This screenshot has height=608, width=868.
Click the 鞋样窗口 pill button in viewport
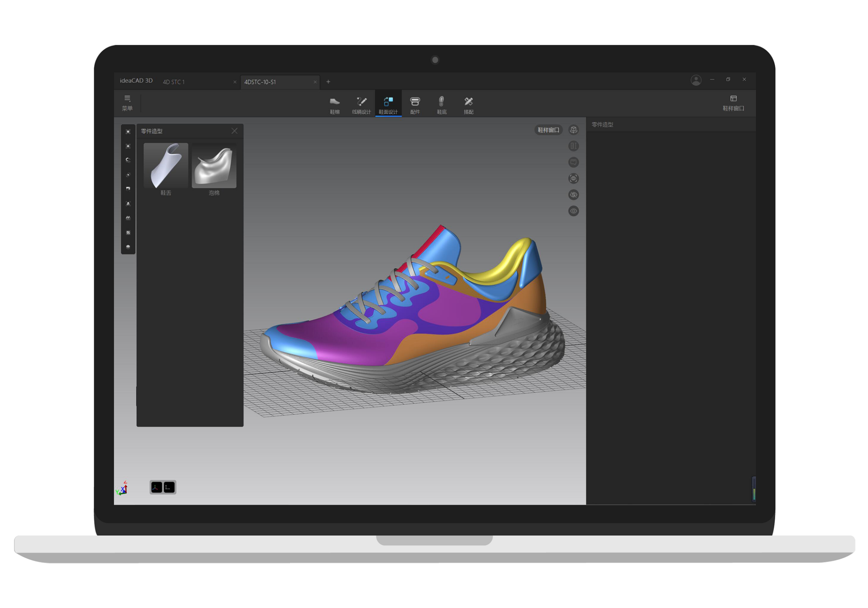[548, 130]
